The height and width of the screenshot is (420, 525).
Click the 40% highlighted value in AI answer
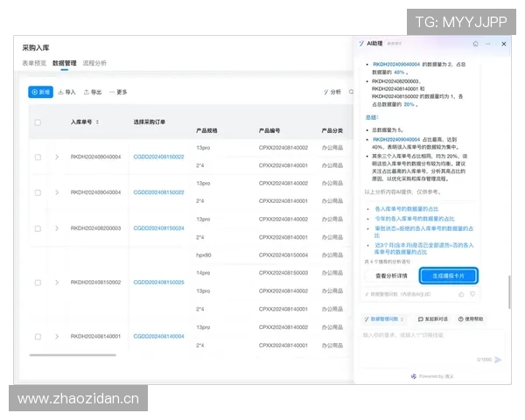click(399, 73)
